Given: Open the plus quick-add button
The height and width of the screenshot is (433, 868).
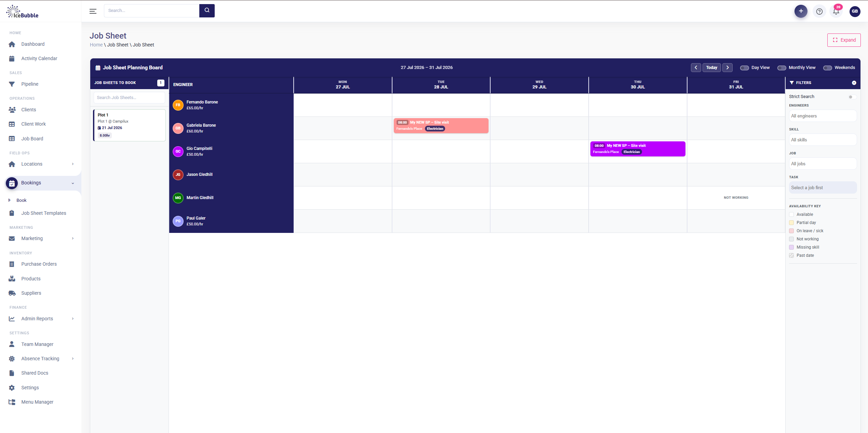Looking at the screenshot, I should [x=801, y=11].
